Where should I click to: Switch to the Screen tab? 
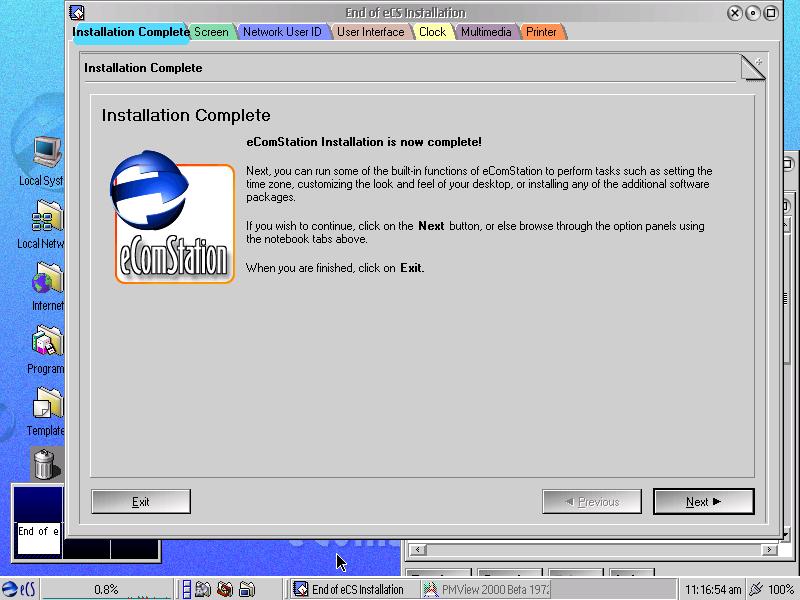[x=211, y=32]
